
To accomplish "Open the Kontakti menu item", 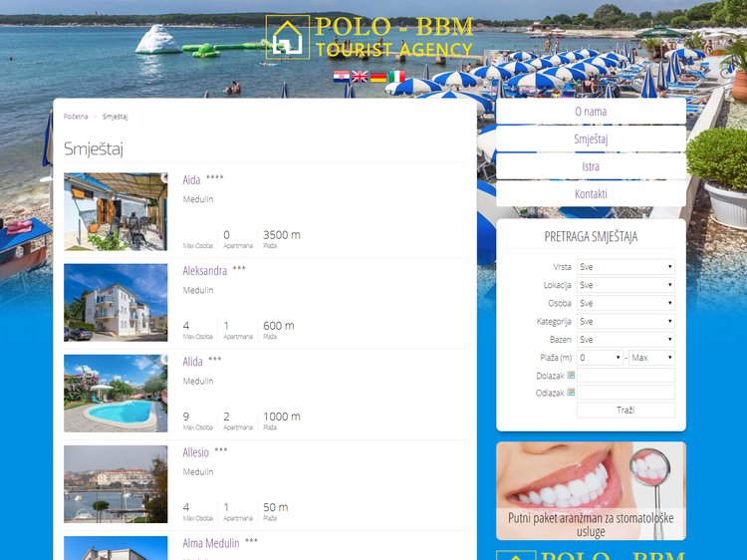I will pos(591,194).
